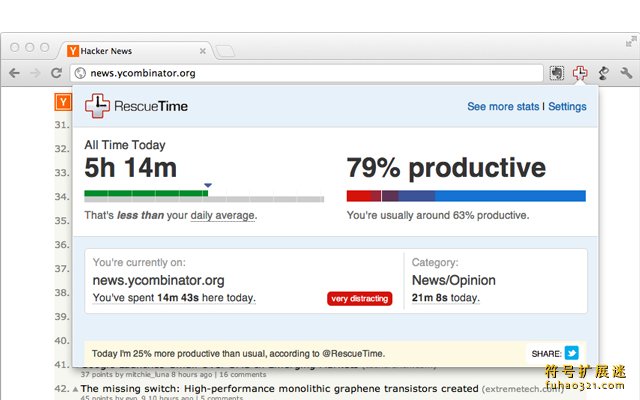Click the daily average link
The height and width of the screenshot is (400, 640).
pos(223,216)
